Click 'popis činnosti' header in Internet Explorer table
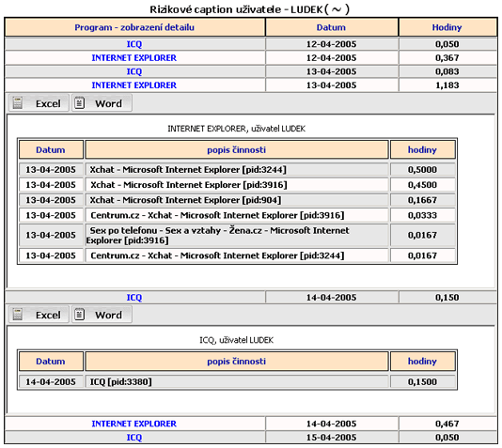502x448 pixels. tap(236, 150)
